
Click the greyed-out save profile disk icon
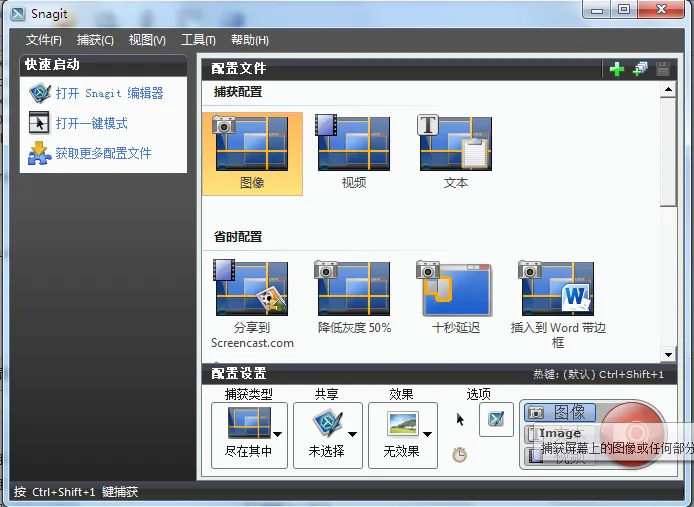[663, 69]
